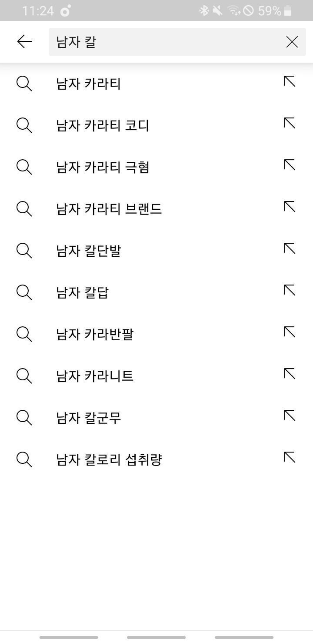Image resolution: width=313 pixels, height=644 pixels.
Task: Tap fill-in arrow beside 남자 카라티 코디
Action: click(290, 124)
